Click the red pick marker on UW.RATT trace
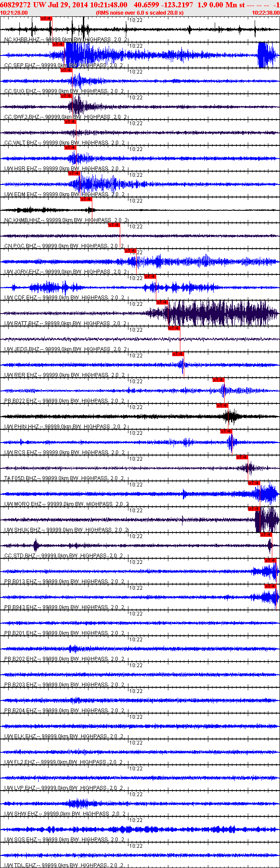Screen dimensions: 280x868 tap(162, 302)
